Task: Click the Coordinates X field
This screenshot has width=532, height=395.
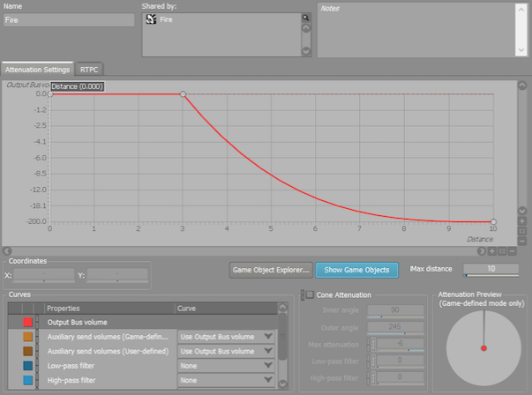Action: click(44, 273)
